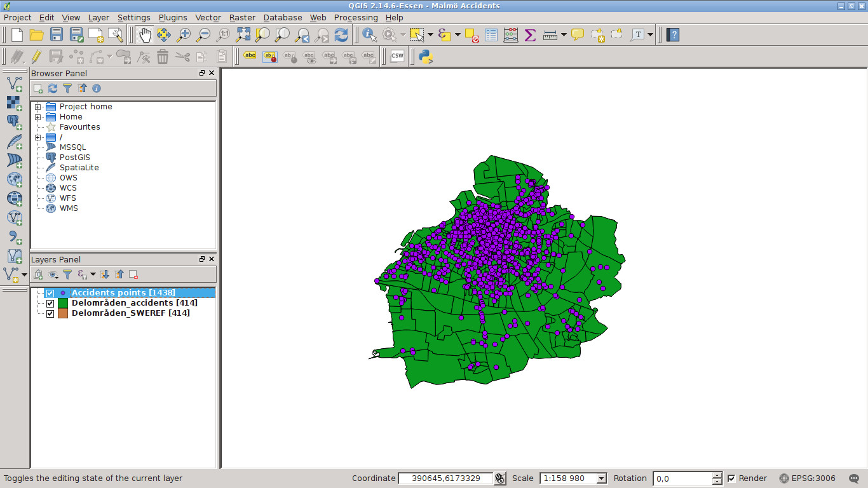This screenshot has height=488, width=868.
Task: Add a raster layer from the side toolbar
Action: 14,103
